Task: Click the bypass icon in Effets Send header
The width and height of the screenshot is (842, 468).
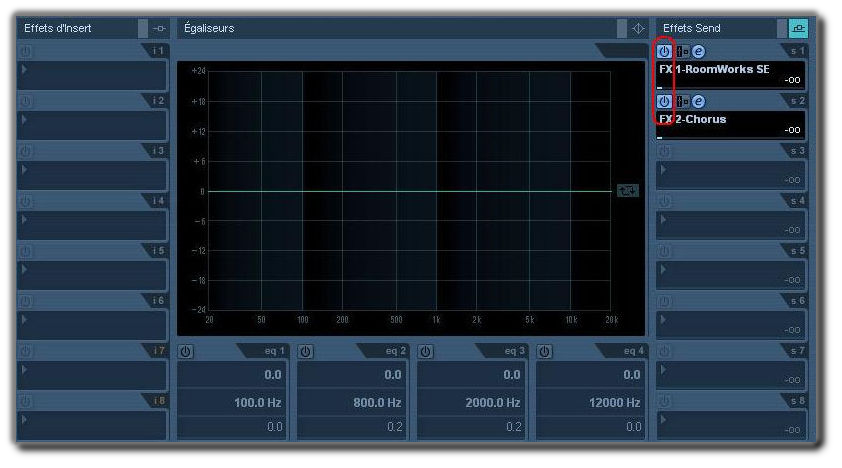Action: pos(797,28)
